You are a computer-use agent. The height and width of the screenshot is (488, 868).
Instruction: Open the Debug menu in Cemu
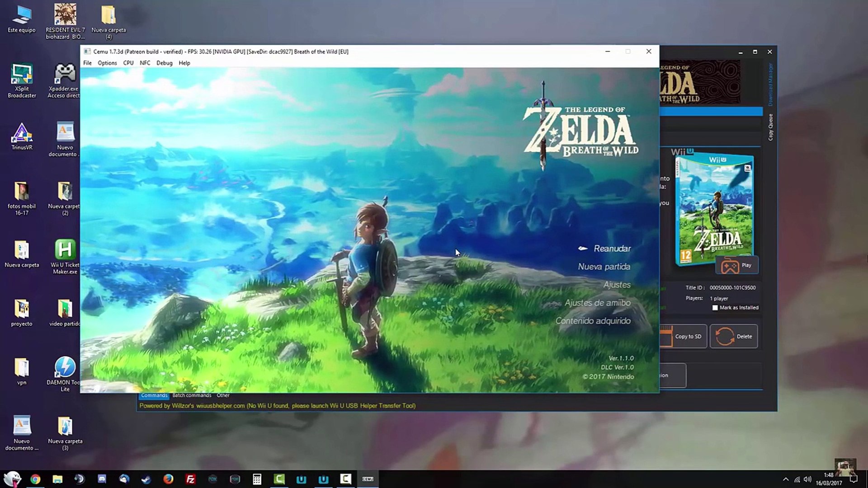(164, 63)
